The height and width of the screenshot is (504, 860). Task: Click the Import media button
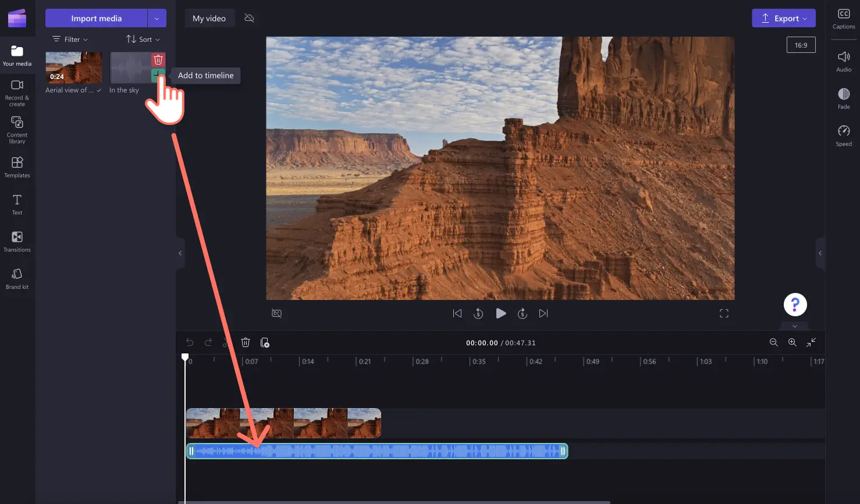coord(96,18)
